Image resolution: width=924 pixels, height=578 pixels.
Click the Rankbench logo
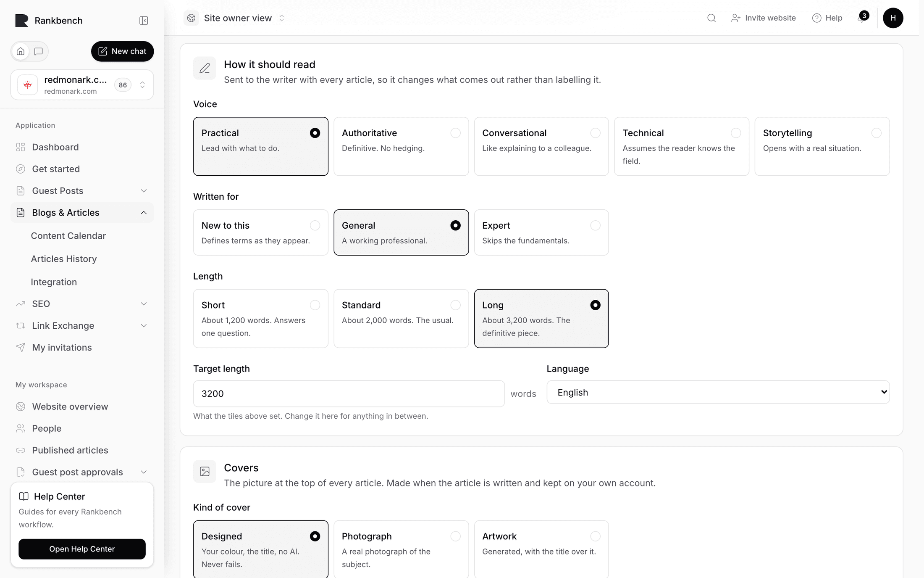(x=21, y=21)
